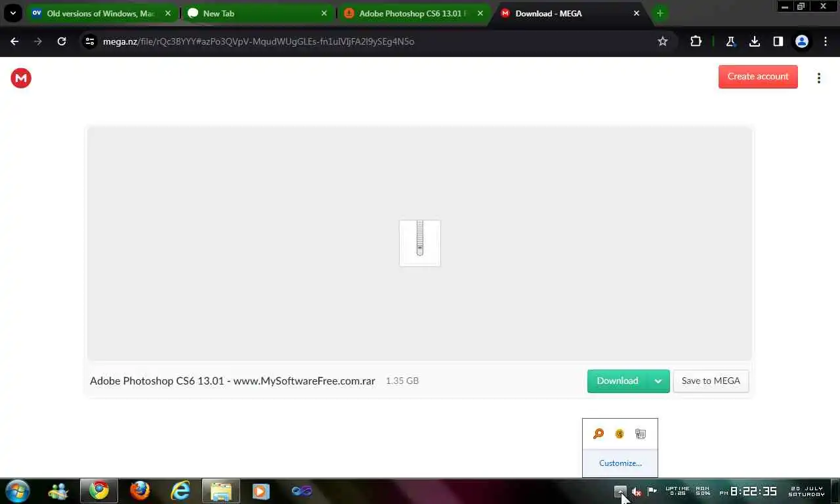Open the infinity-symbol app on the taskbar
The width and height of the screenshot is (840, 504).
302,491
